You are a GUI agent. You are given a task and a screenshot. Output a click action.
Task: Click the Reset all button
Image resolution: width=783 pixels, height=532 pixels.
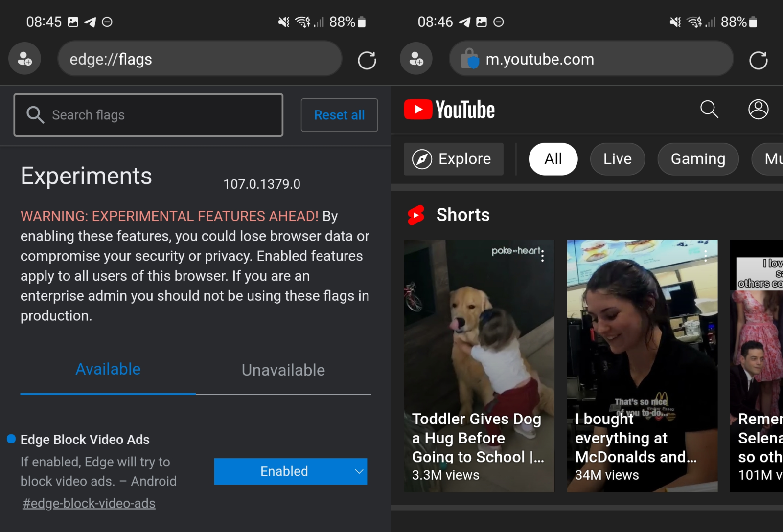click(x=339, y=115)
